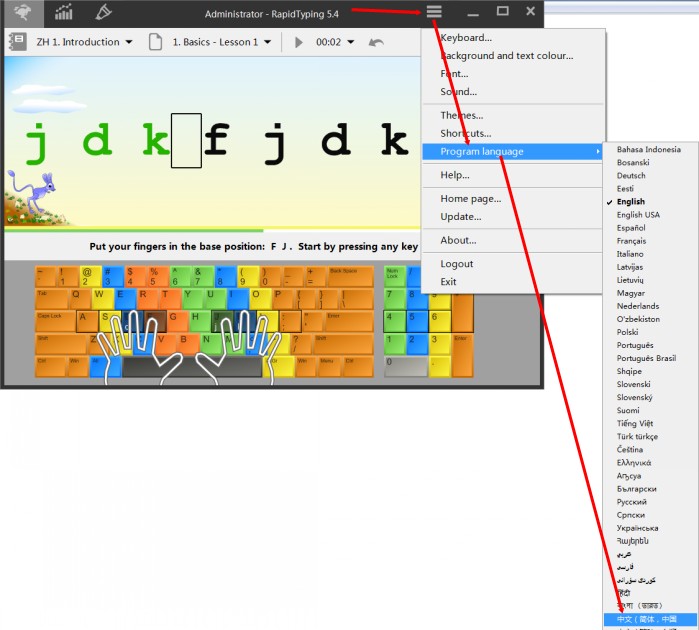Click the restart lesson undo arrow
The image size is (699, 630).
(376, 42)
